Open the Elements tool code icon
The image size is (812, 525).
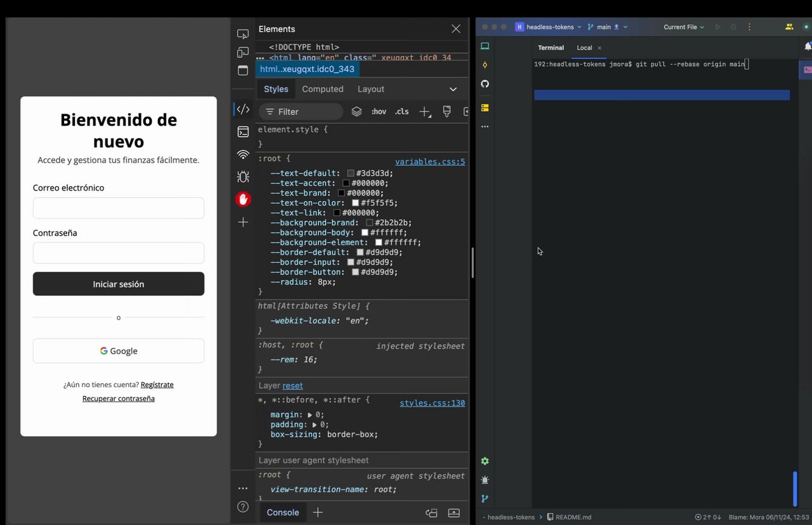coord(242,109)
